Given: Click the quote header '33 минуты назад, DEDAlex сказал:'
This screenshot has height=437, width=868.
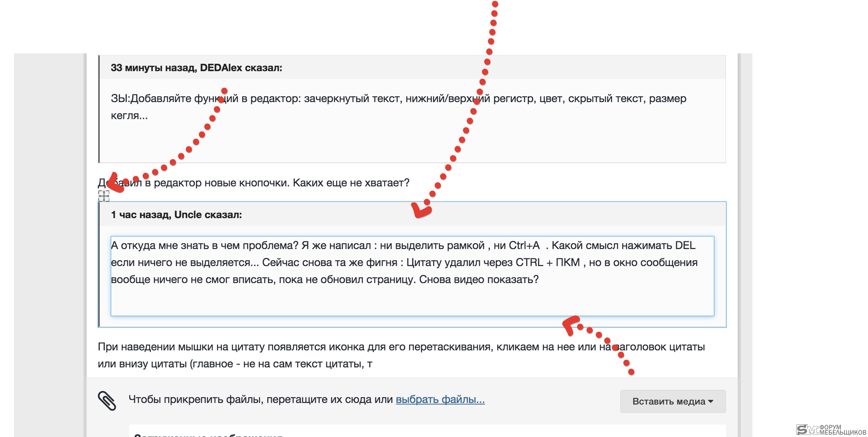Looking at the screenshot, I should (196, 68).
